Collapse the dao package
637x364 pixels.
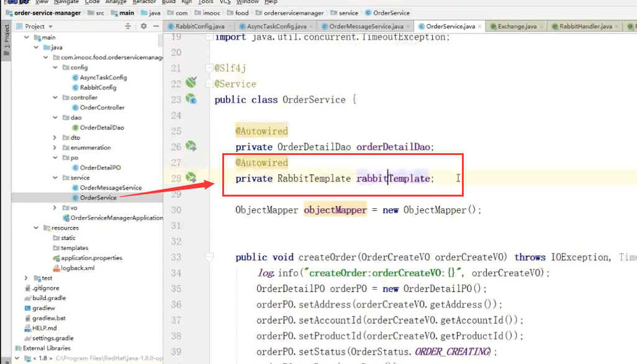coord(55,118)
